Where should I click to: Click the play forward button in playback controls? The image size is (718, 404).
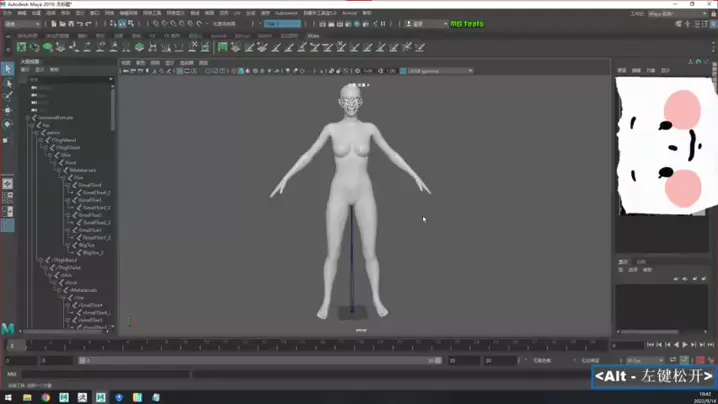(685, 345)
